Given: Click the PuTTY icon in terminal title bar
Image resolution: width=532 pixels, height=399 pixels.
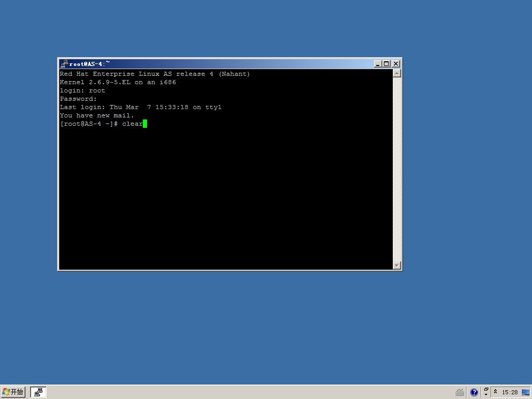Looking at the screenshot, I should [64, 64].
